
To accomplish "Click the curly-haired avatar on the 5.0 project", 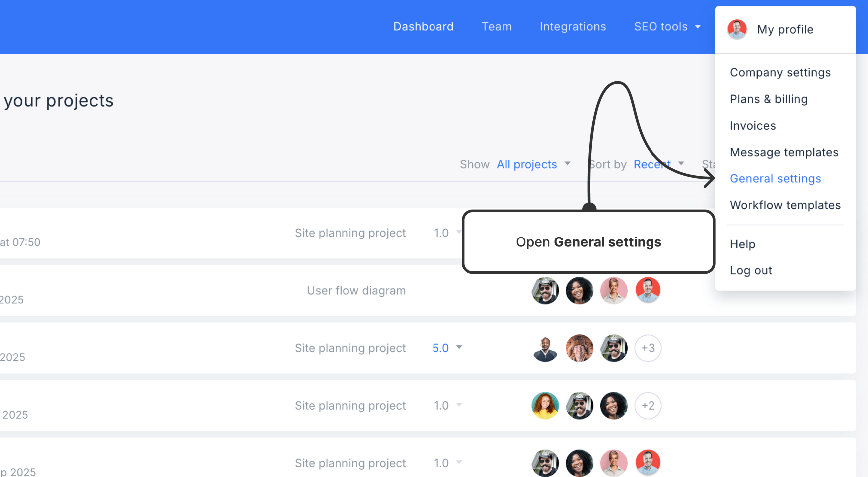I will click(x=580, y=348).
